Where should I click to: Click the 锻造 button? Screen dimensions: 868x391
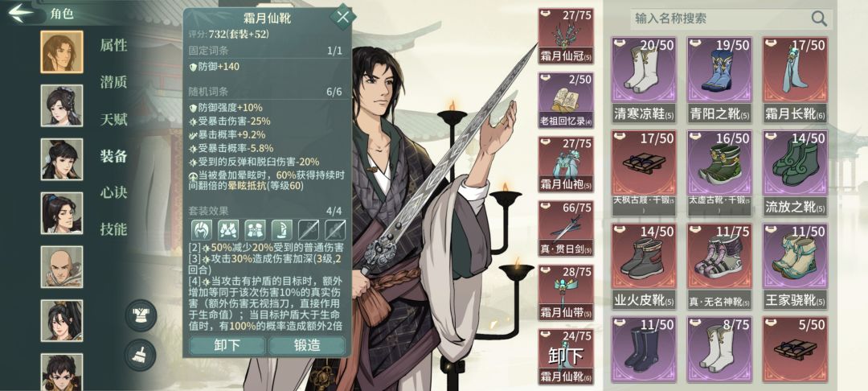pos(307,346)
